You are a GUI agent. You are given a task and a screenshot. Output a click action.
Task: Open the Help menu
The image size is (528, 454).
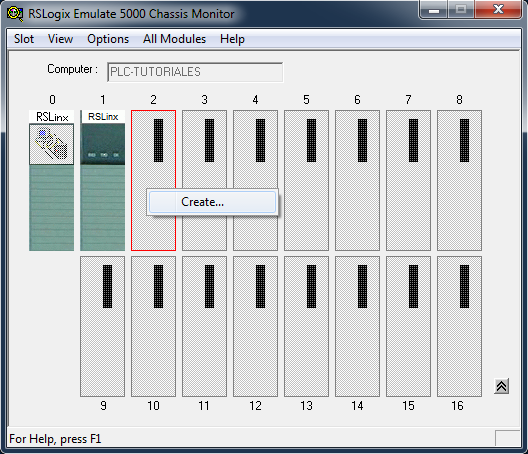[232, 39]
